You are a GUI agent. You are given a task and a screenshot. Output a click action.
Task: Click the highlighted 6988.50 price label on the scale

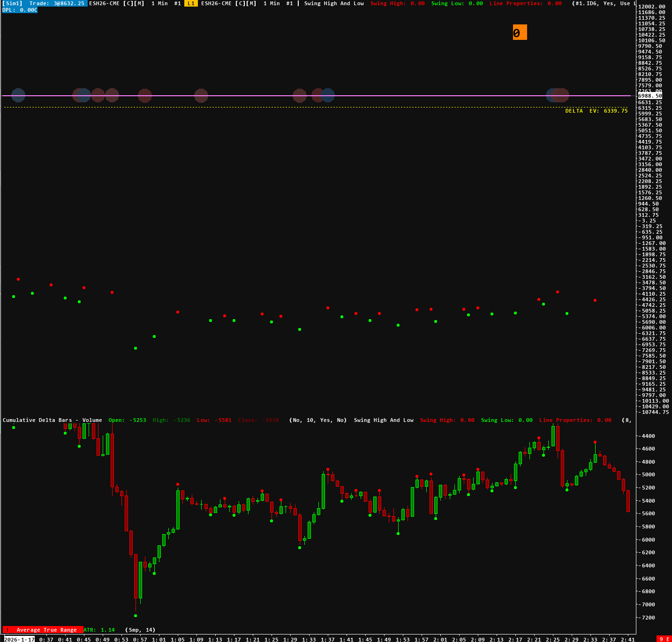(650, 96)
